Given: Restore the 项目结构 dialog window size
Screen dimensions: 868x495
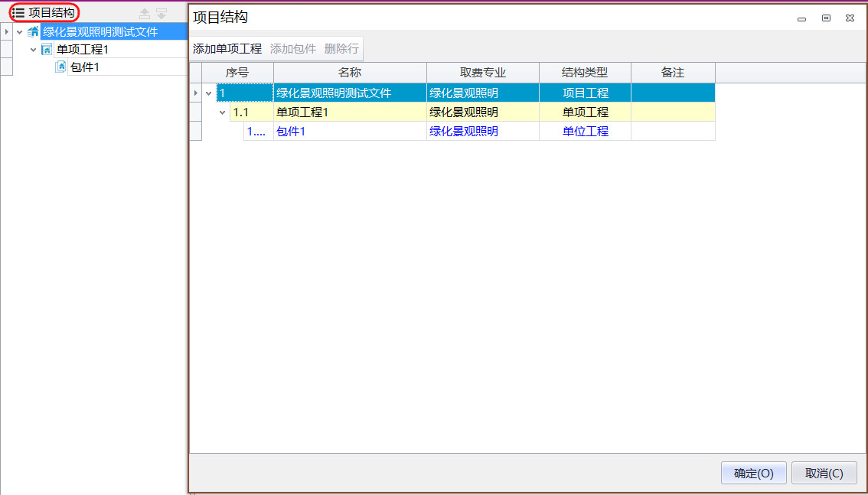Looking at the screenshot, I should (x=826, y=18).
